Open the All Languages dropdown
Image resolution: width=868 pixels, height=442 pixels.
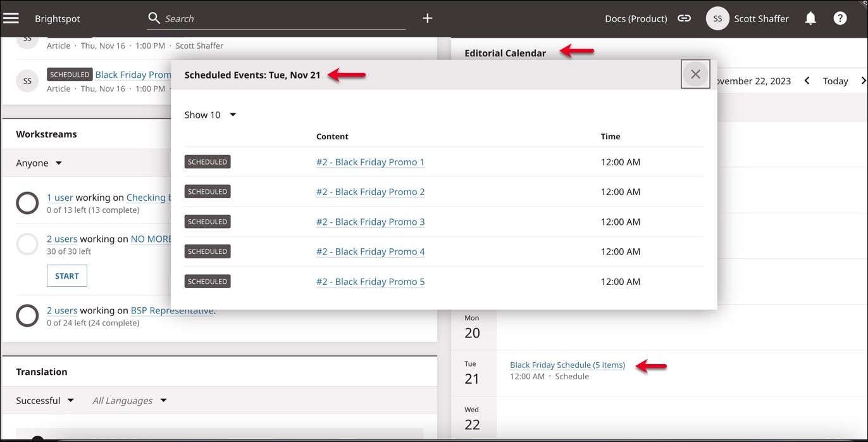pyautogui.click(x=128, y=400)
